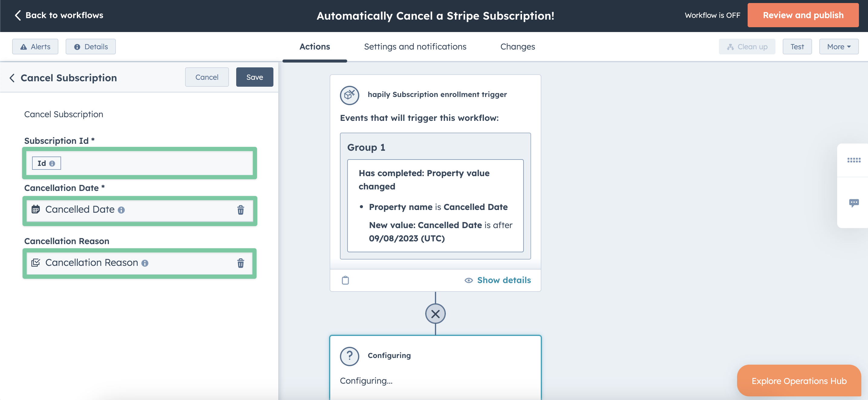Go back from Cancel Subscription panel
This screenshot has height=400, width=868.
pyautogui.click(x=12, y=78)
